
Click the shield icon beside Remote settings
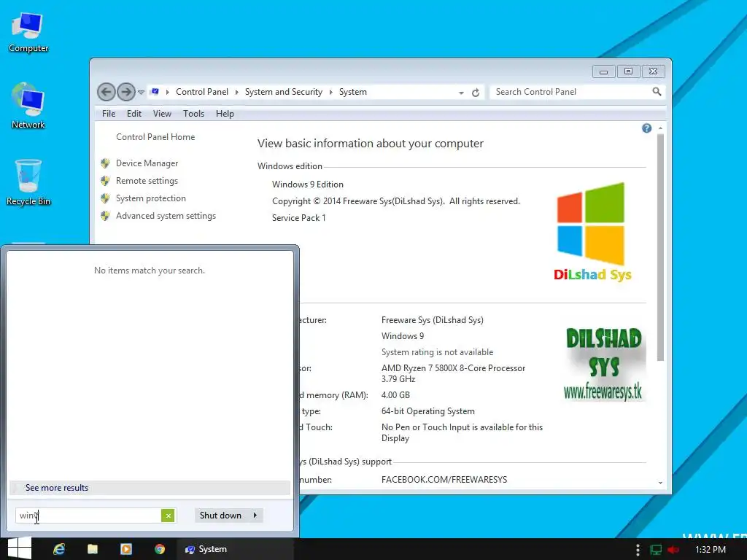click(x=105, y=181)
